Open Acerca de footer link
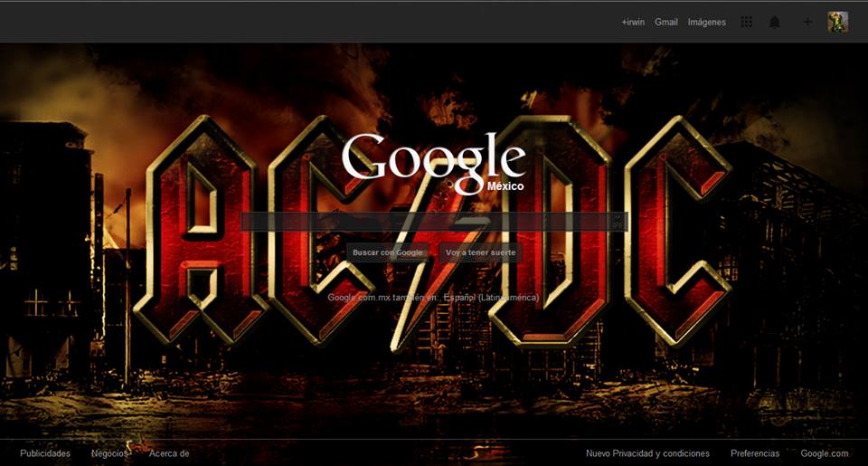This screenshot has height=466, width=868. (x=169, y=453)
